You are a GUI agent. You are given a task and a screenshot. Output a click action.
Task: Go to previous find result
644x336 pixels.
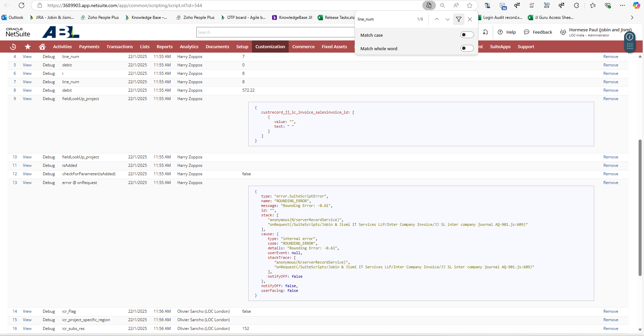click(x=437, y=19)
